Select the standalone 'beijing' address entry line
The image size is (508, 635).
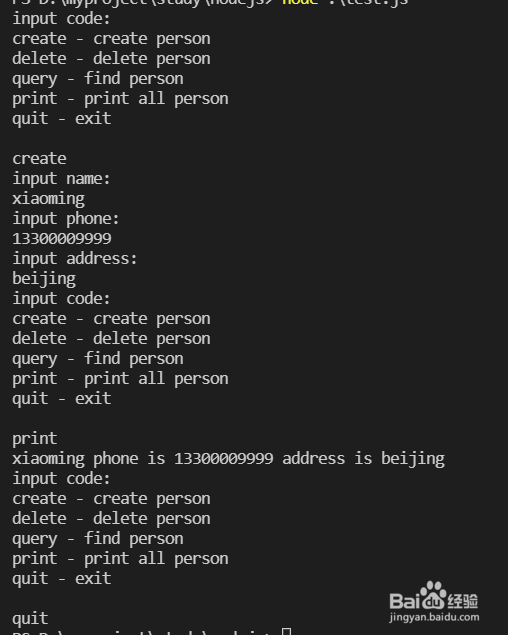pyautogui.click(x=44, y=279)
